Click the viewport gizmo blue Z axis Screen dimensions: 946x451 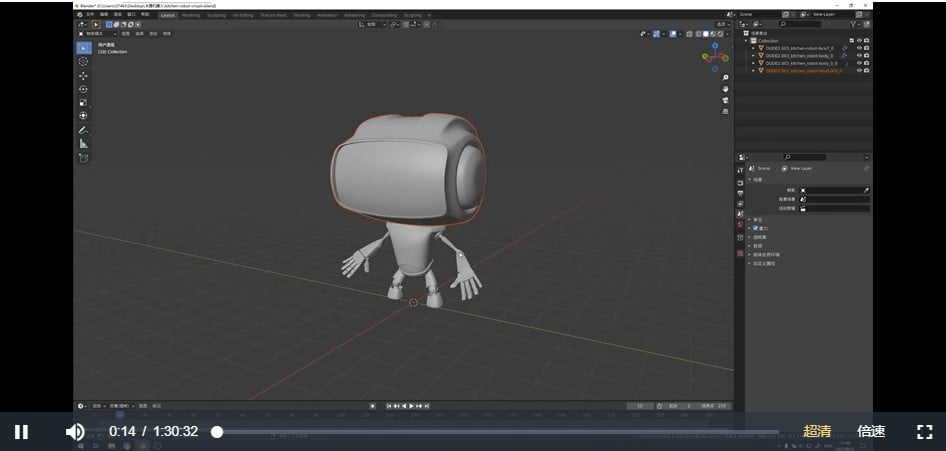coord(715,45)
